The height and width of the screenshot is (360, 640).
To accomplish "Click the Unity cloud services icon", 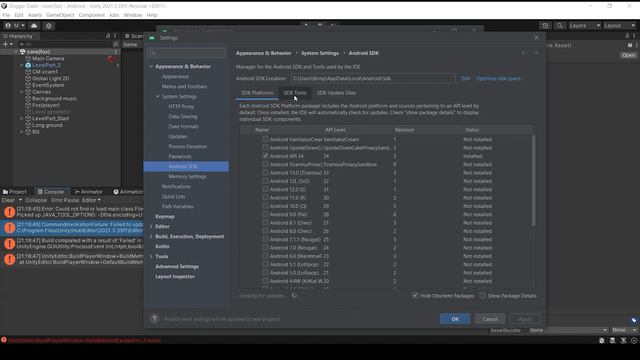I will tap(34, 25).
